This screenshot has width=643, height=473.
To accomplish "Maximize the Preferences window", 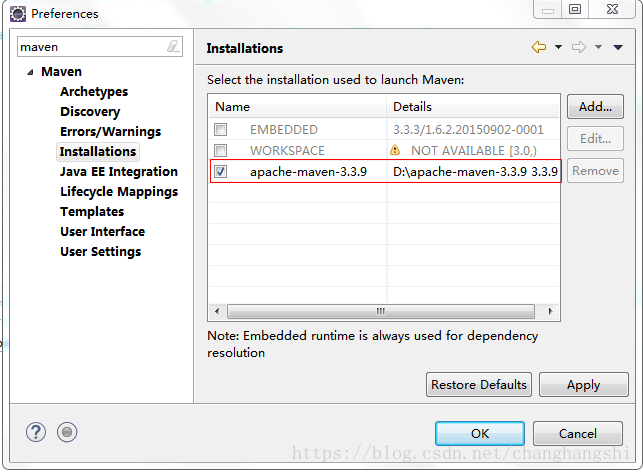I will (575, 9).
